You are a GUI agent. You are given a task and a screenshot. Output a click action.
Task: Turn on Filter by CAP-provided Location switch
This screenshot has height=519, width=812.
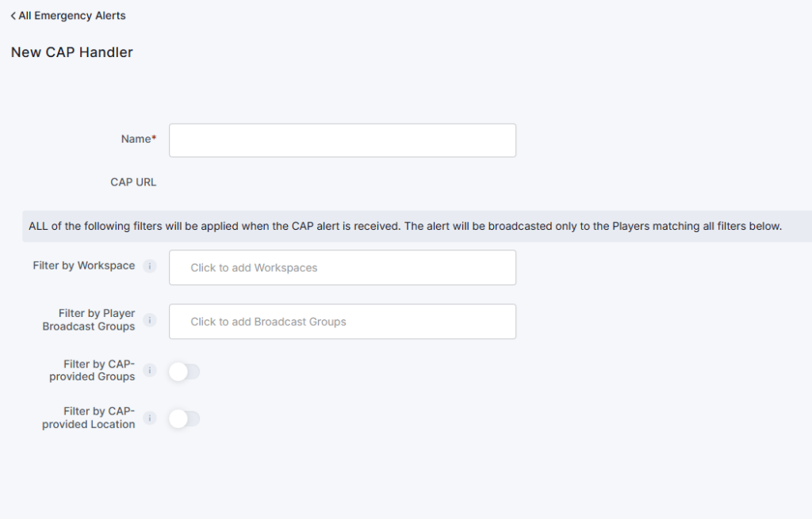(x=184, y=419)
